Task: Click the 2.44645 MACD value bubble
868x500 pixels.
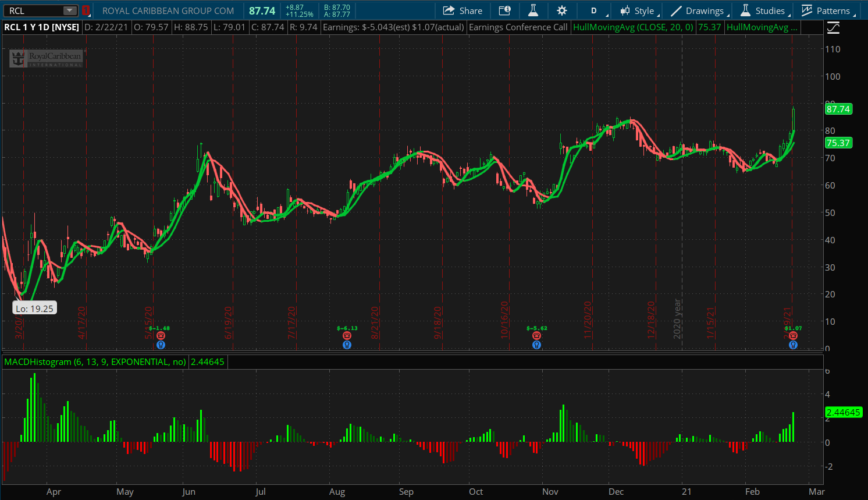Action: tap(844, 412)
